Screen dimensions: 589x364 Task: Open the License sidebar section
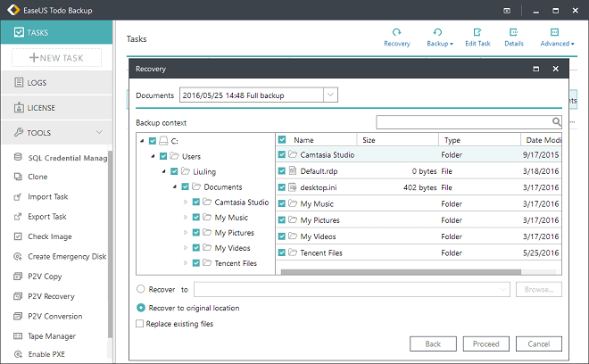(x=57, y=108)
